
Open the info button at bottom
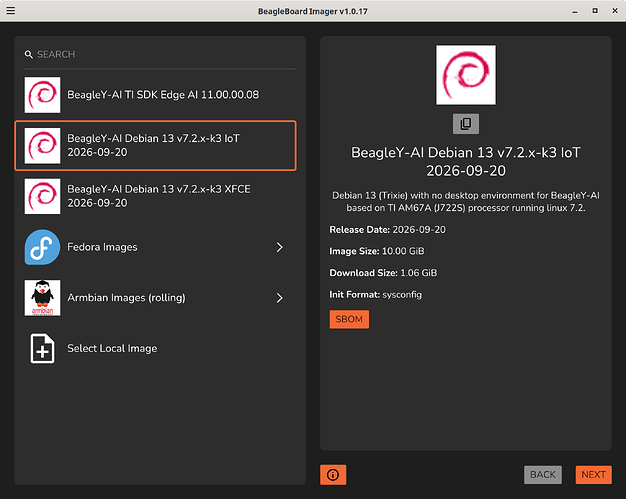point(333,475)
